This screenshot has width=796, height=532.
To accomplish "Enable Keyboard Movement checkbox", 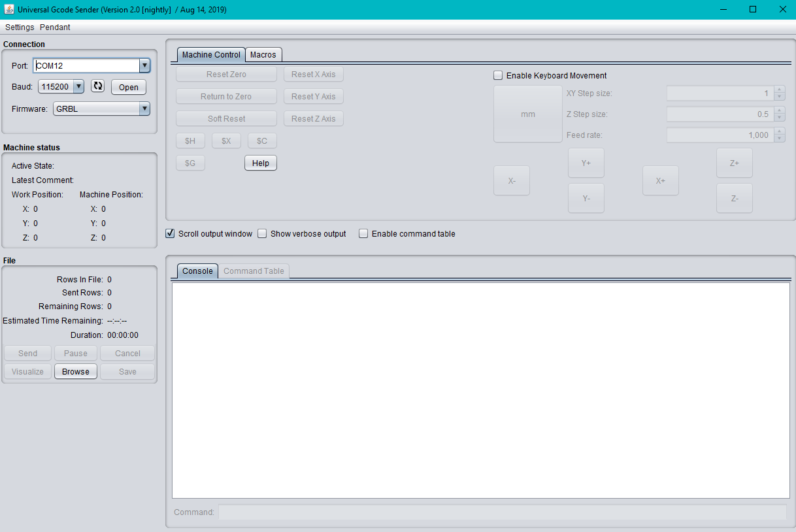I will tap(498, 75).
